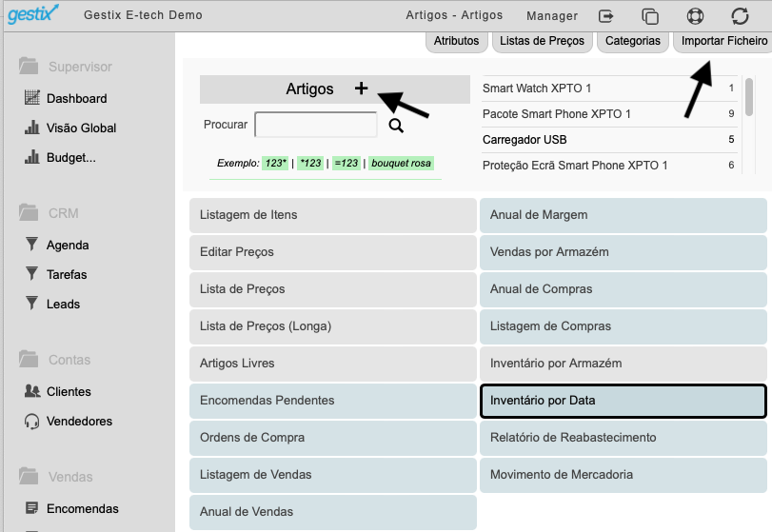
Task: Click the article list scrollbar
Action: coord(749,96)
